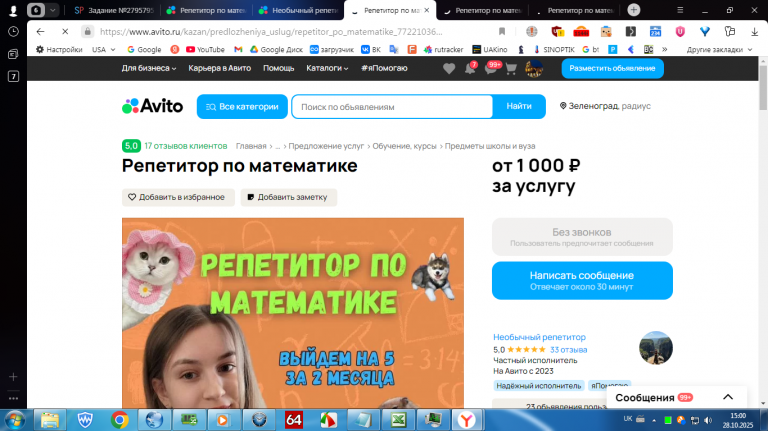Click Добавить в избранное button

[x=178, y=197]
